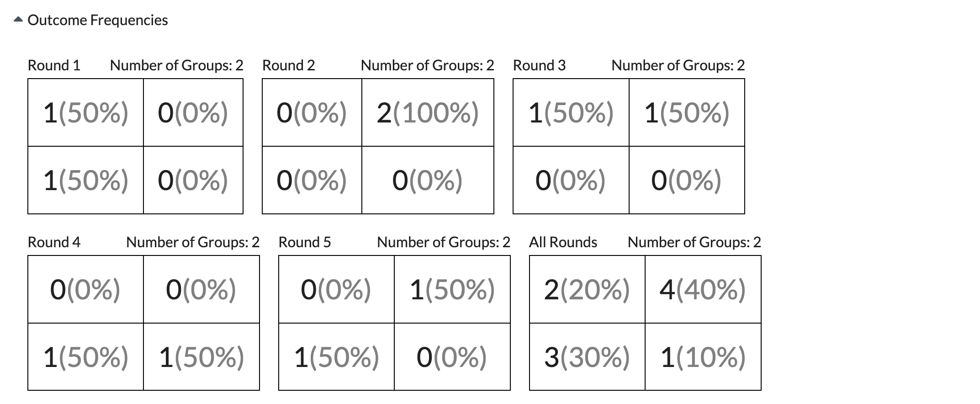Image resolution: width=980 pixels, height=404 pixels.
Task: Click All Rounds cell showing 2(20%)
Action: (x=588, y=289)
